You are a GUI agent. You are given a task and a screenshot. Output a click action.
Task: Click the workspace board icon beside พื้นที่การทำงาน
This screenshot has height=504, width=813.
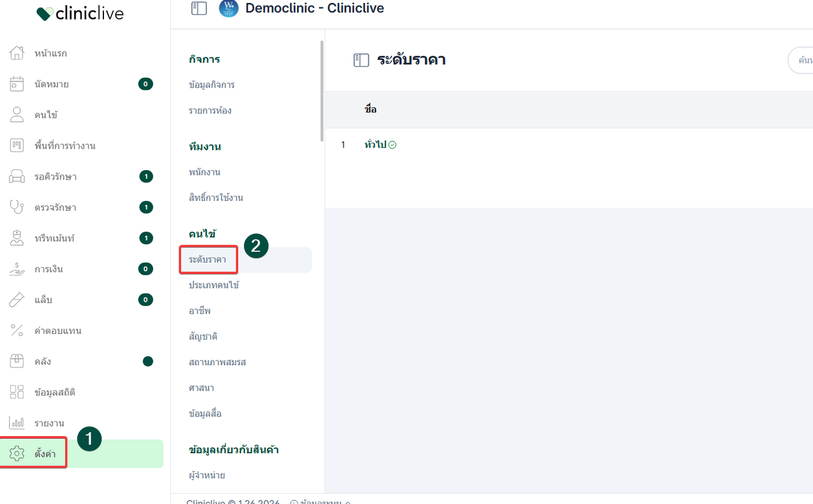[17, 145]
